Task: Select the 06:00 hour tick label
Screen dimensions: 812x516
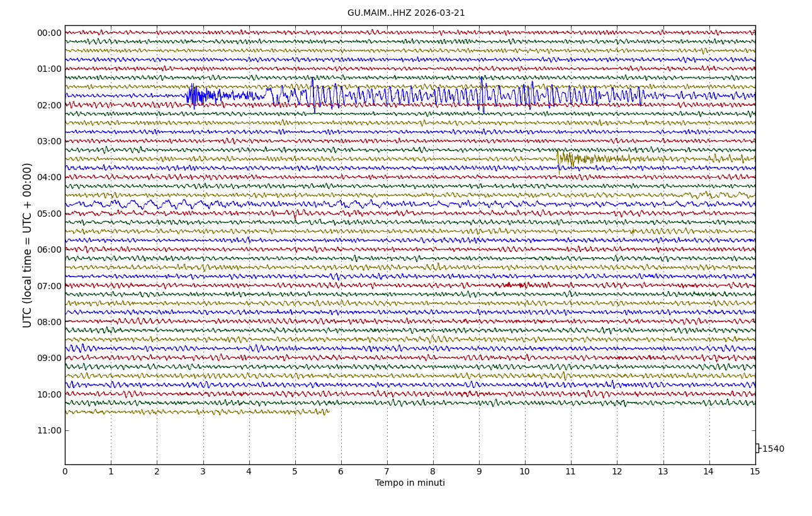Action: coord(49,249)
